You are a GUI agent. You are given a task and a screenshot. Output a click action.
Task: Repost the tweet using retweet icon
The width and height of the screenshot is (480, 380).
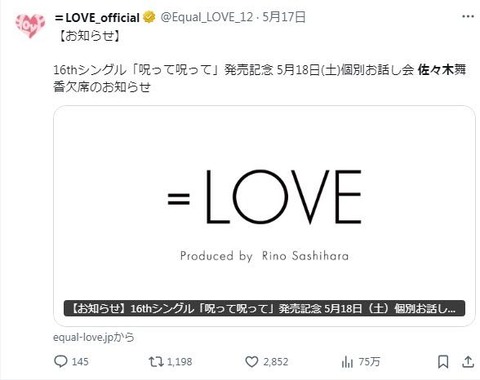(x=156, y=361)
